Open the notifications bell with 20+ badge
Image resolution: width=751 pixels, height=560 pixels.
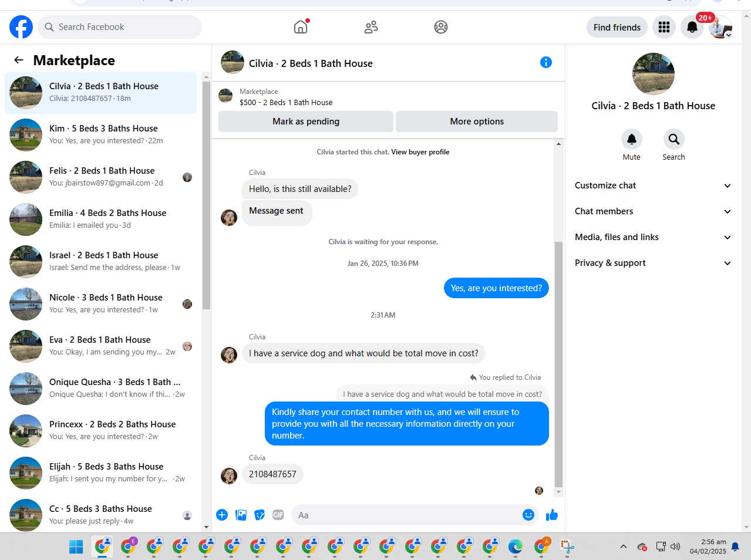[x=692, y=27]
